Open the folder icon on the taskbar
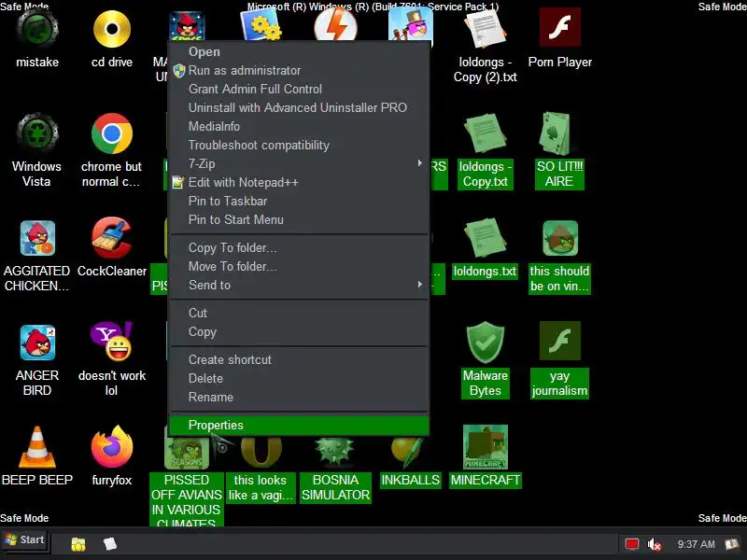Screen dimensions: 747x560 click(x=78, y=544)
